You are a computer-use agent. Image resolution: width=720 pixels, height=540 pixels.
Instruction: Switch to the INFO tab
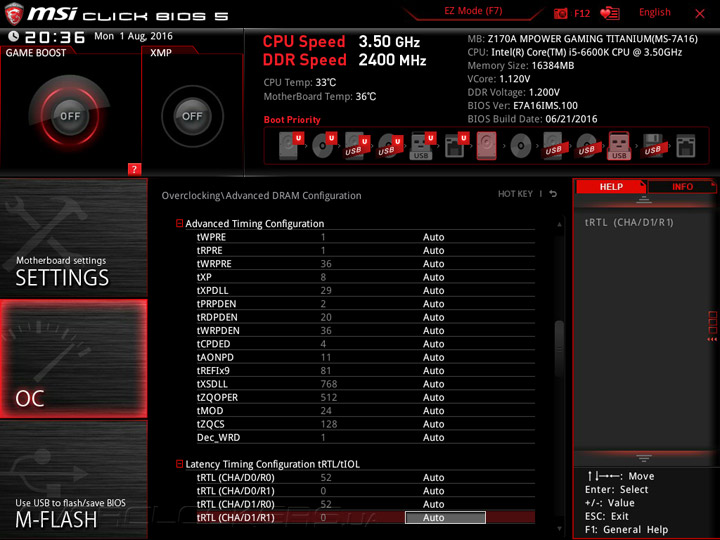coord(682,186)
